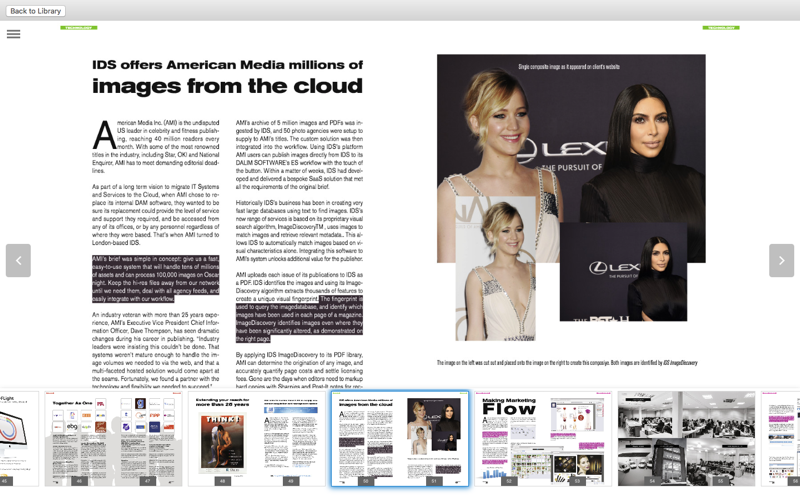Select the 'images from the cloud' thumbnail
The height and width of the screenshot is (500, 800).
[x=400, y=439]
